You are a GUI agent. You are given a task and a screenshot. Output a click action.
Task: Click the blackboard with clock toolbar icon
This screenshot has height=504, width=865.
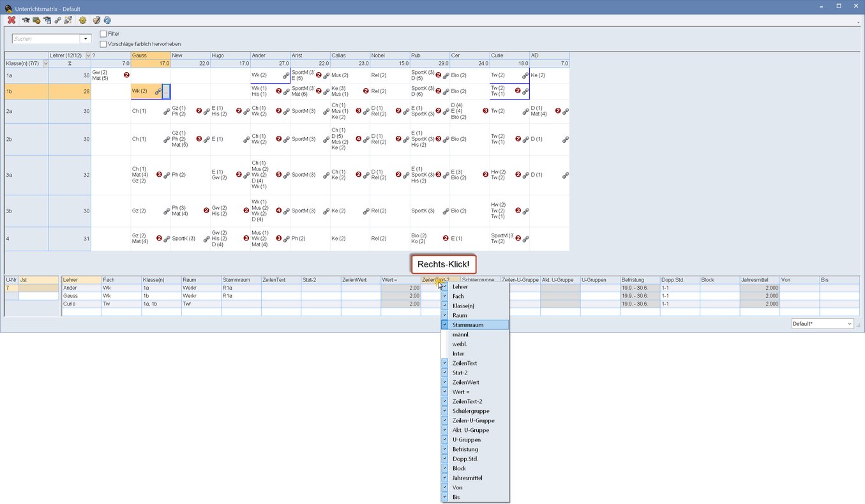coord(36,20)
